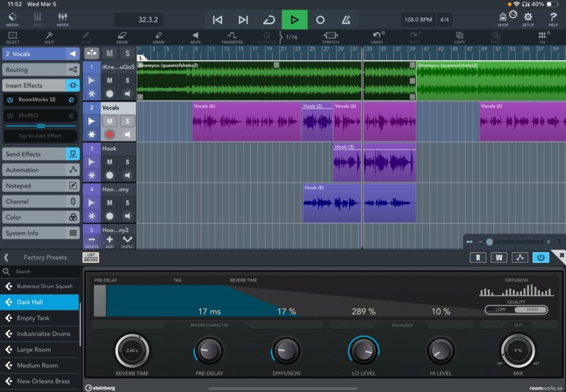
Task: Start playback with the Play button
Action: pos(295,20)
